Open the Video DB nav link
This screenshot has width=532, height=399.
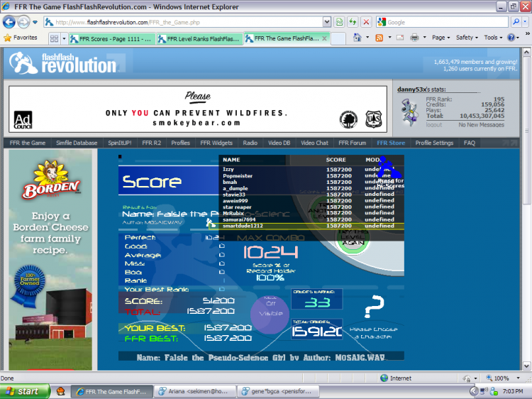279,143
